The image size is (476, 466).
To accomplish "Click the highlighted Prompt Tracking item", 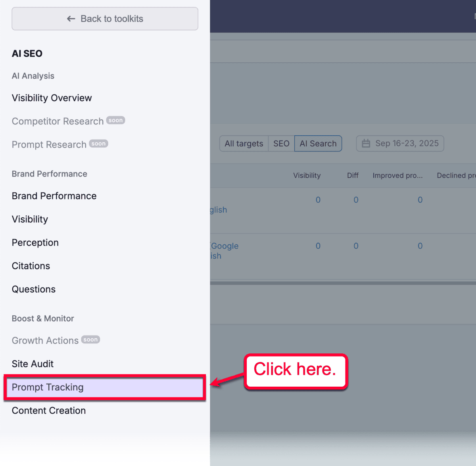I will tap(48, 387).
